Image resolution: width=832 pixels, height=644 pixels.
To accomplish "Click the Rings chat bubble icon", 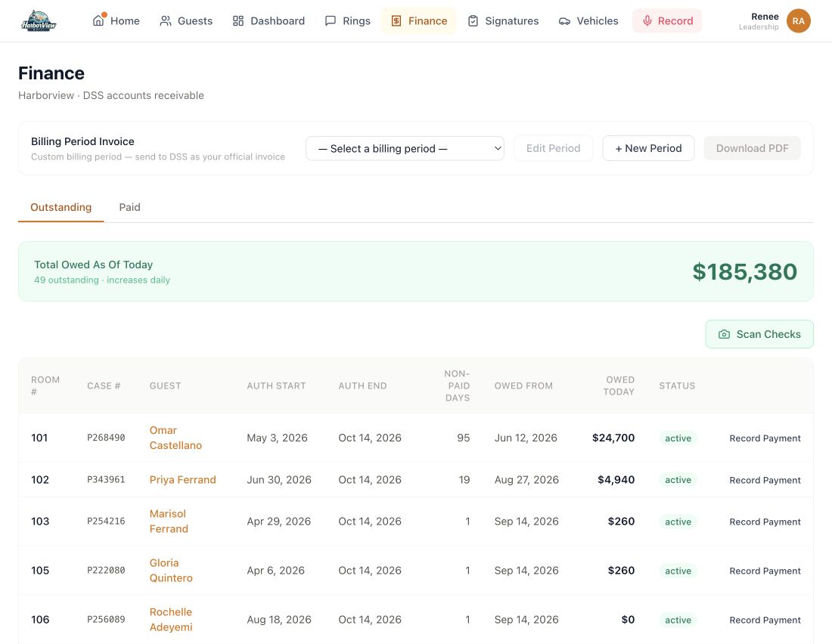I will tap(331, 20).
